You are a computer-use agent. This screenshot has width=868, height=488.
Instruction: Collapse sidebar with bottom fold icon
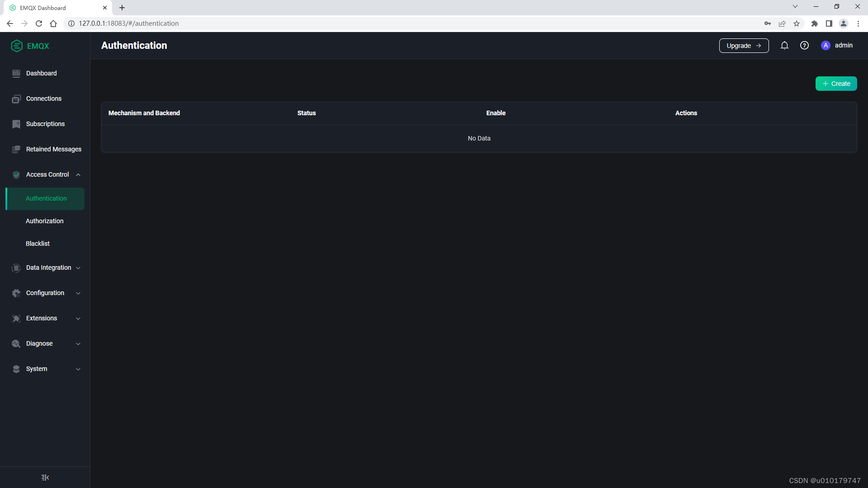45,477
